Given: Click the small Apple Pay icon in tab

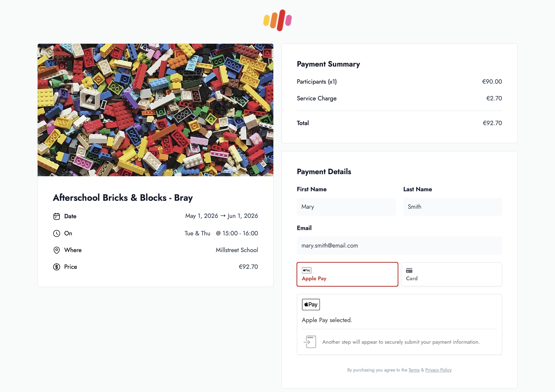Looking at the screenshot, I should coord(307,270).
